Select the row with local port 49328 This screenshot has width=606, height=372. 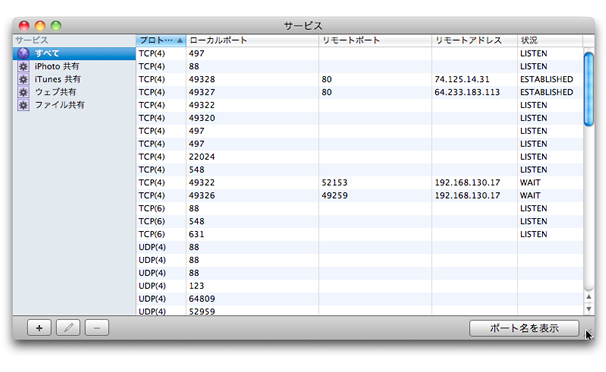tap(359, 79)
